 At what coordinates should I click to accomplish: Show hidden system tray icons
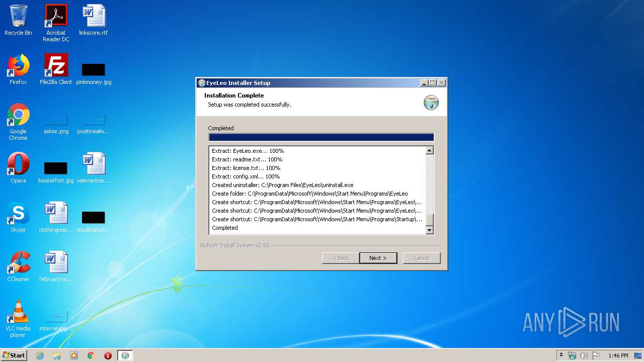point(561,355)
